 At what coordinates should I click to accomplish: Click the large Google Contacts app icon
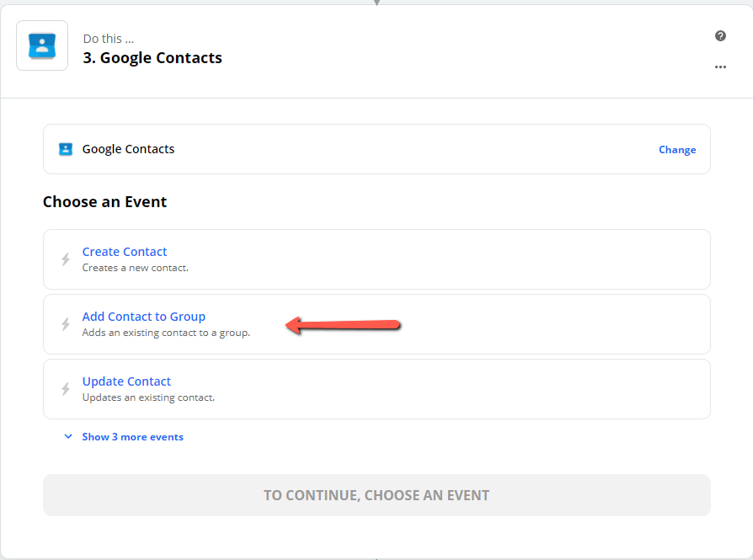[x=42, y=45]
